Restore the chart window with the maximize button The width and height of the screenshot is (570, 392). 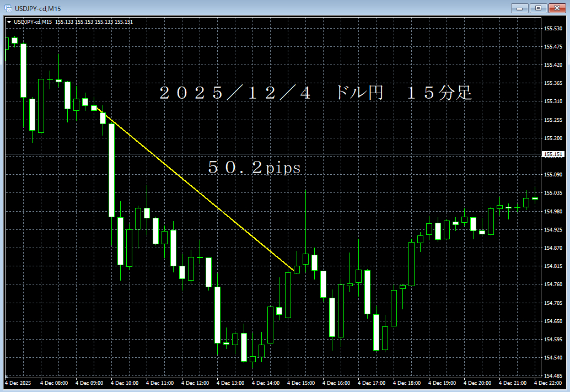tap(538, 8)
